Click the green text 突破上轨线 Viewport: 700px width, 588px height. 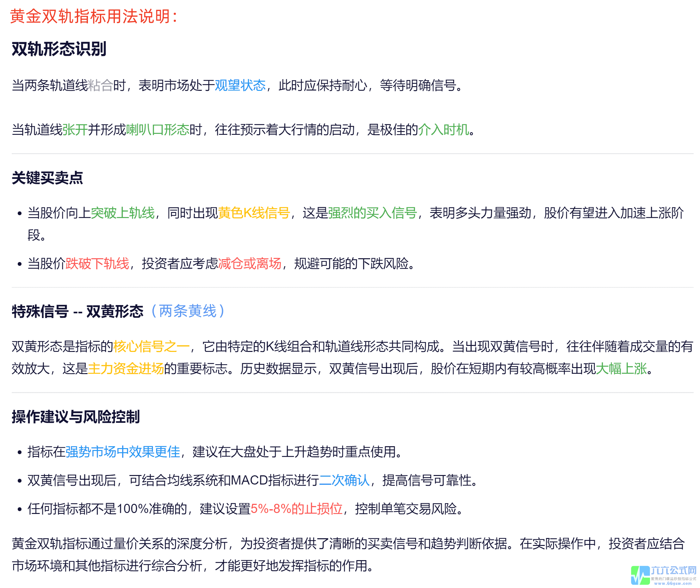[123, 213]
